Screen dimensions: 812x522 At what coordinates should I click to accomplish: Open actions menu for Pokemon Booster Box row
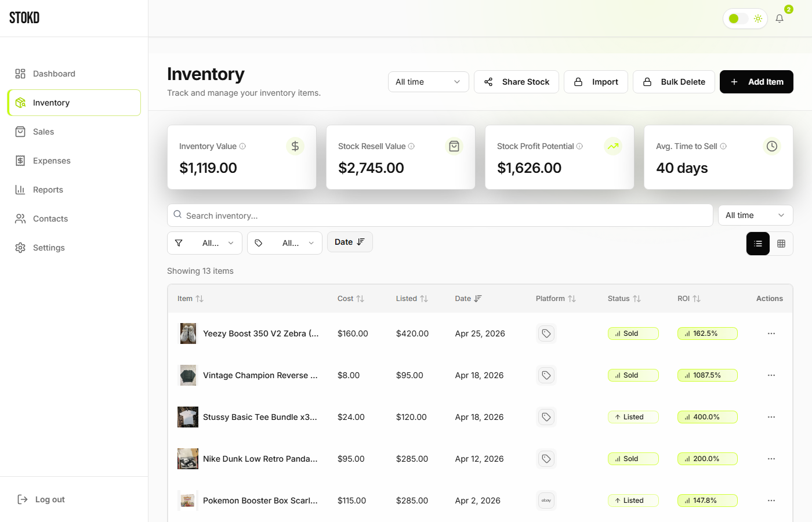[771, 501]
